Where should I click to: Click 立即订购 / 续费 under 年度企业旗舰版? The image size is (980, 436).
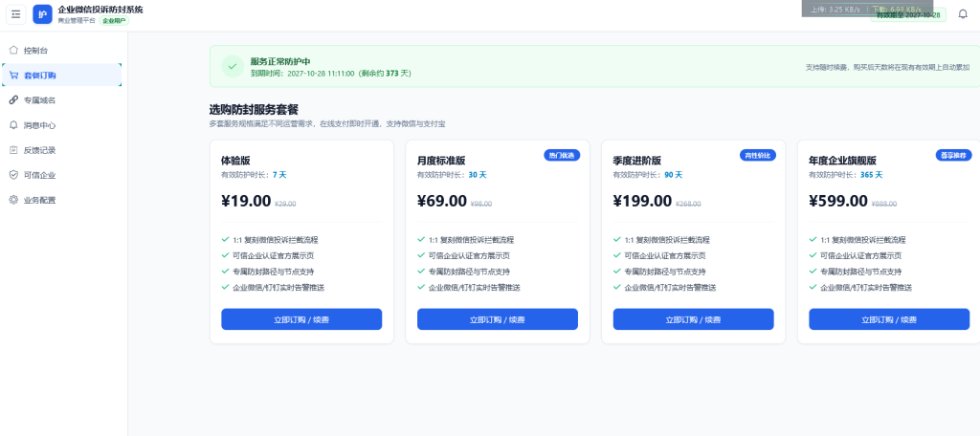point(889,319)
